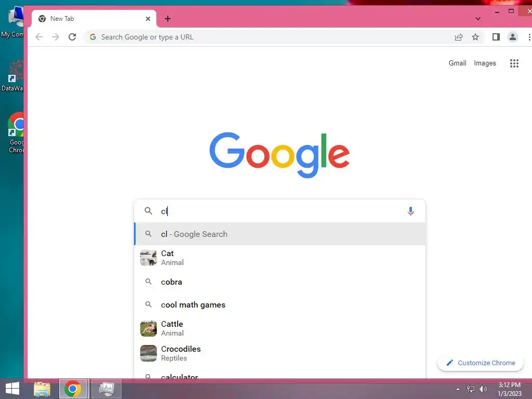The width and height of the screenshot is (532, 399).
Task: Click the search icon beside cool math games
Action: 148,304
